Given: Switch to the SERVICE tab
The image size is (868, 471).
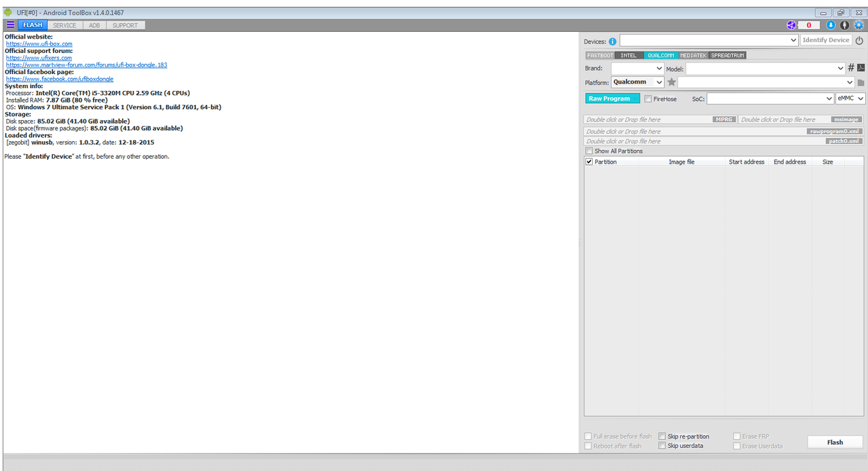Looking at the screenshot, I should [x=65, y=25].
